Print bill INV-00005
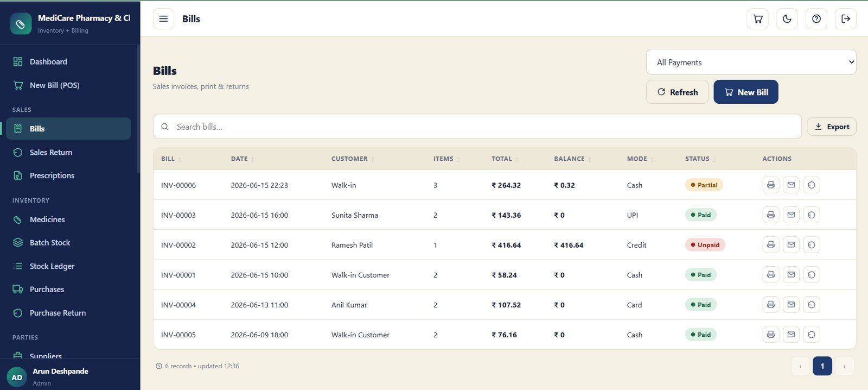868x390 pixels. pos(771,335)
